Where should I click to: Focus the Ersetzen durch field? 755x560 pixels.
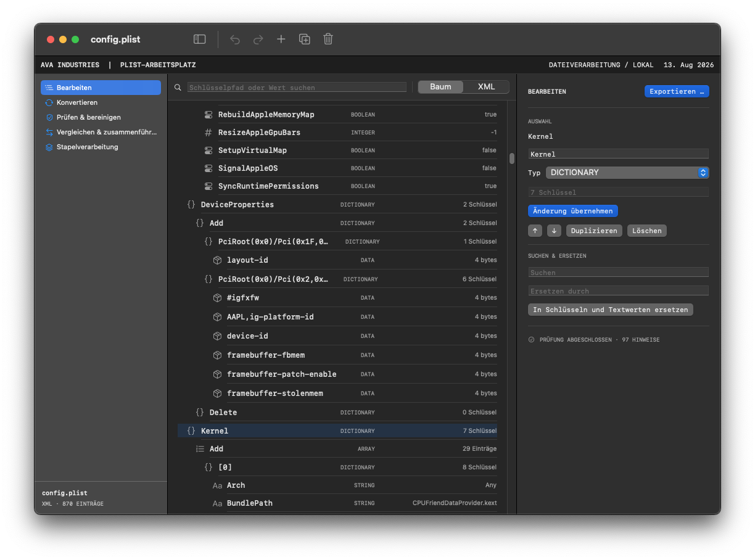618,290
